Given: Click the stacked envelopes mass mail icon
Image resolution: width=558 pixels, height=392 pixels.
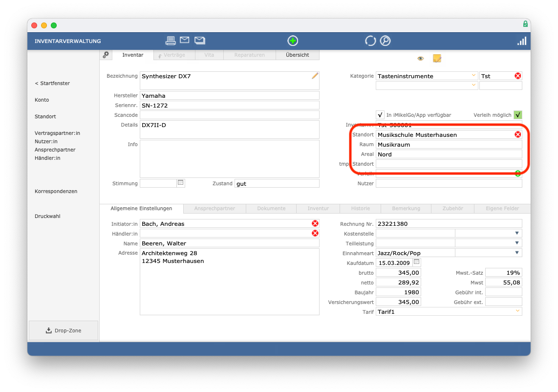Looking at the screenshot, I should [200, 40].
